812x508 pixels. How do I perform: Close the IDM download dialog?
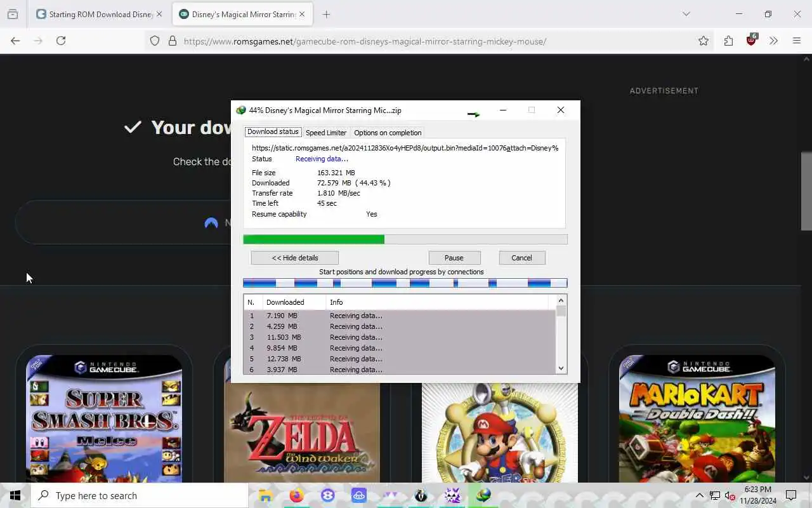[x=561, y=110]
